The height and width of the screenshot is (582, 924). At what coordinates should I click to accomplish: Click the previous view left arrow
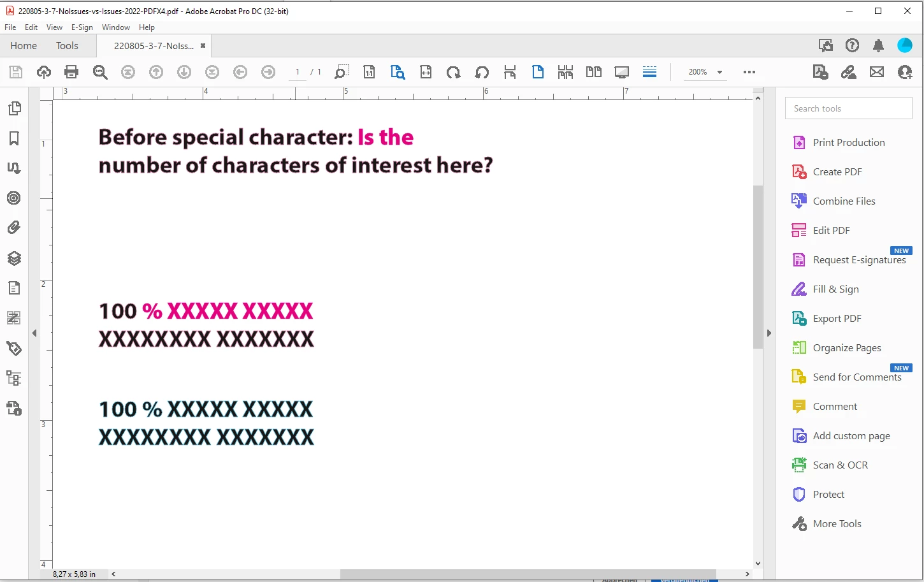(240, 72)
